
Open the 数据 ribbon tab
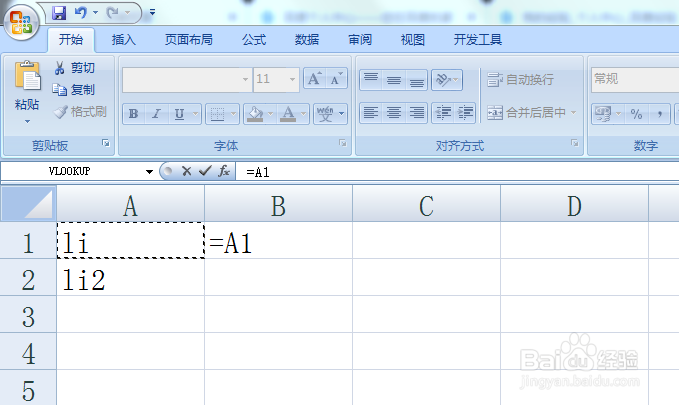(x=307, y=40)
